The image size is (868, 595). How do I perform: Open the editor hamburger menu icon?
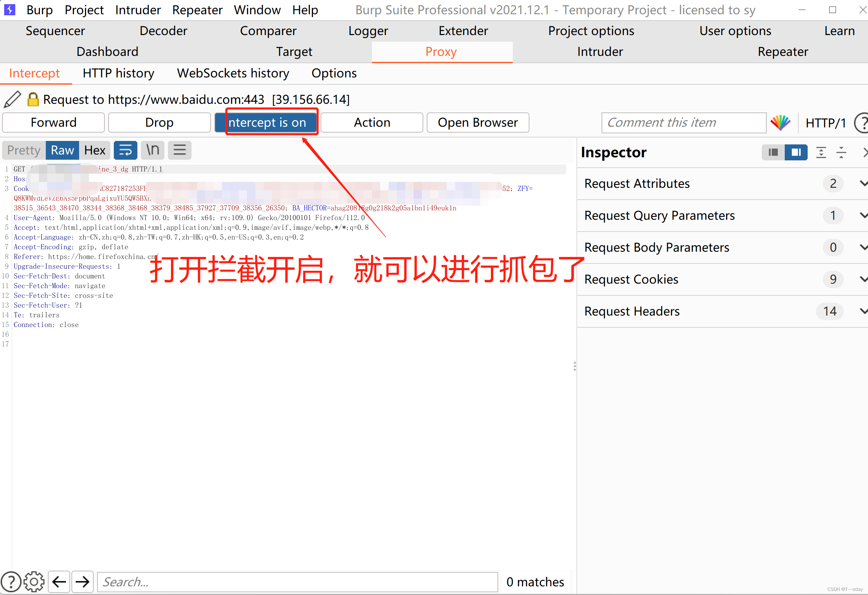[180, 150]
